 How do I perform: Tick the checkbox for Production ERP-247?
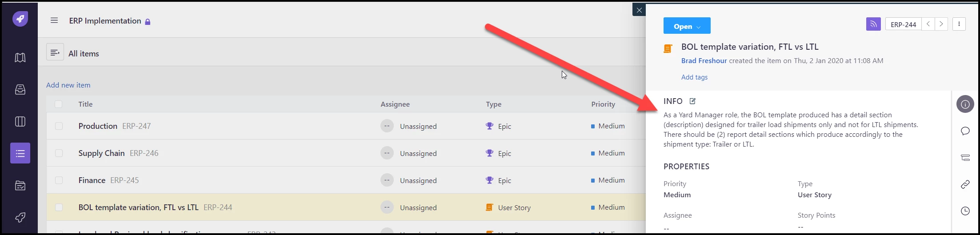click(59, 126)
